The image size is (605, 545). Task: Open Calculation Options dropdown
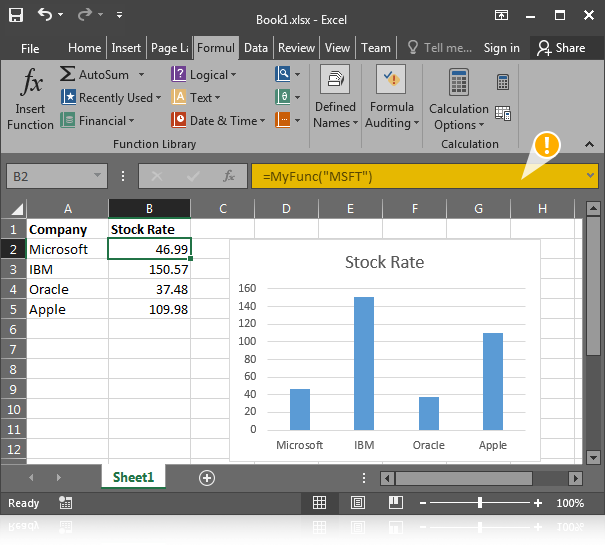[459, 100]
